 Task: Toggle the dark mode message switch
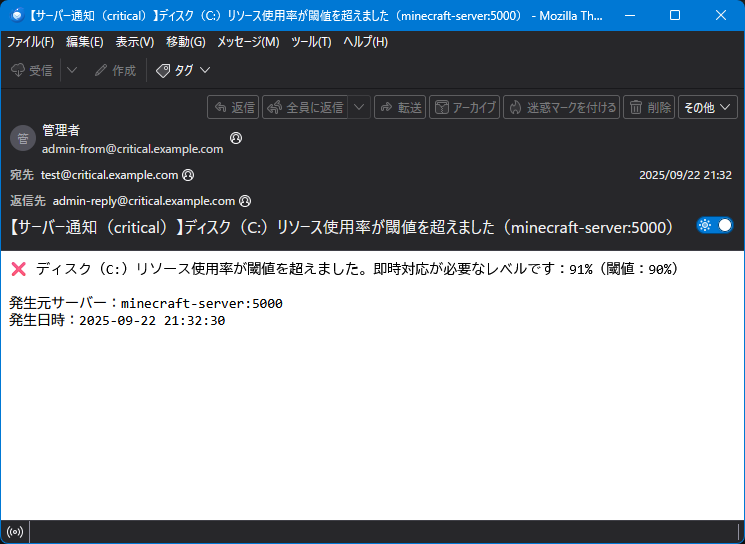tap(715, 225)
